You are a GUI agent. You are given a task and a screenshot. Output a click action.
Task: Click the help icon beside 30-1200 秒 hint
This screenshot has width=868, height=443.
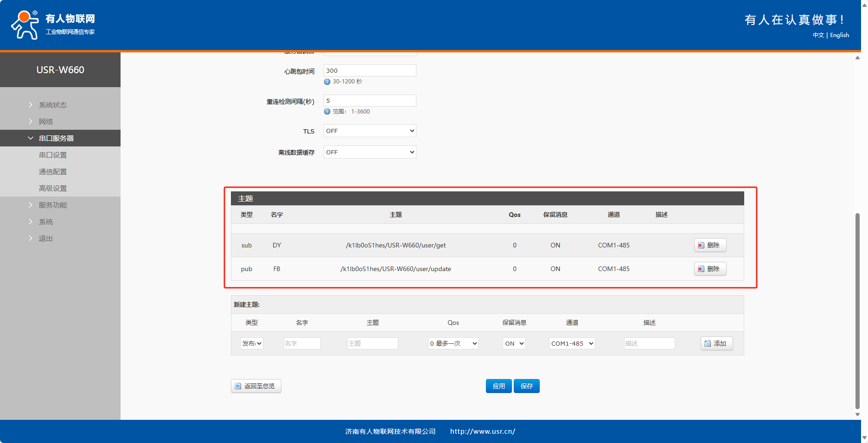click(327, 82)
